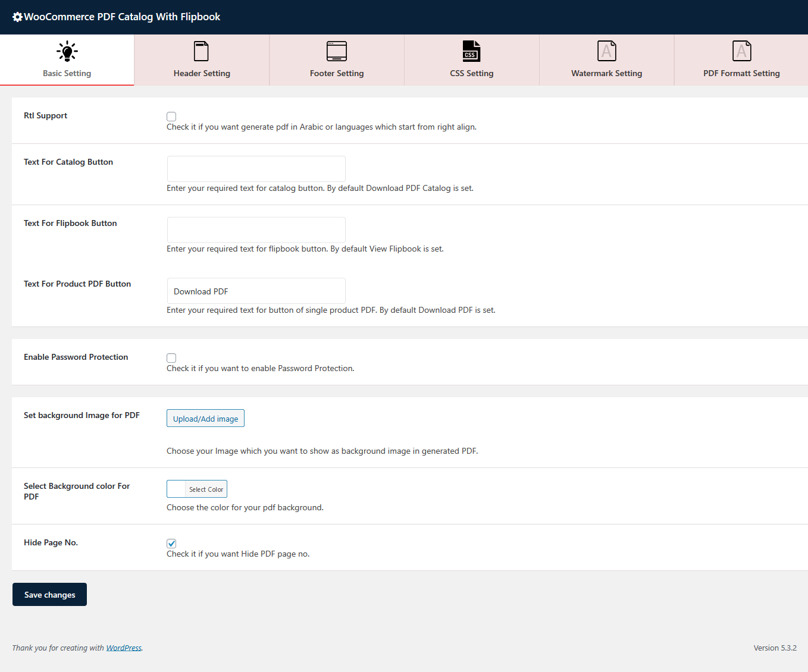
Task: Click the text 'Check it if you want to enable Password Protection.'
Action: coord(261,368)
